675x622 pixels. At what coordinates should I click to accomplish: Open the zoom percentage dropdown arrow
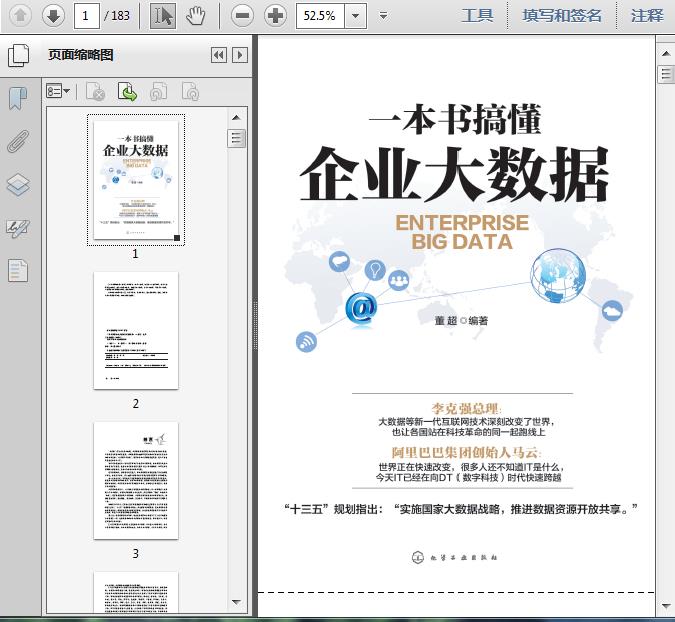point(355,16)
